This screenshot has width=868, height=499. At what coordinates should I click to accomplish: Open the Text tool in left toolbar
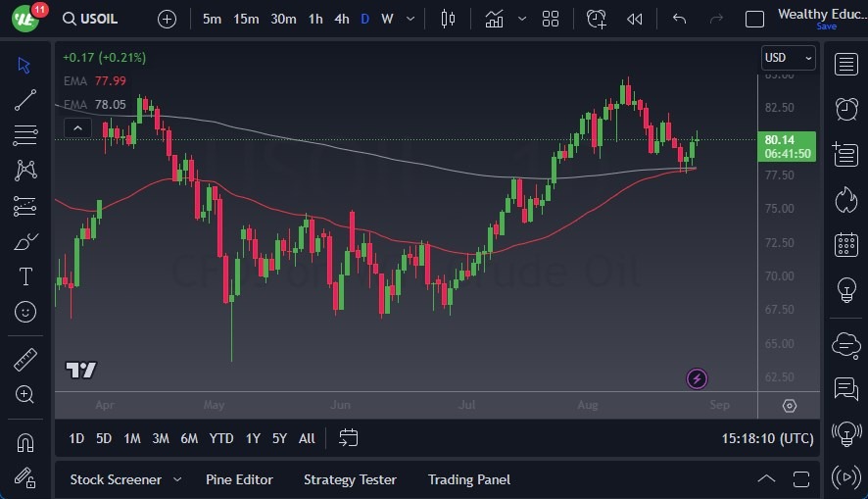[x=25, y=276]
